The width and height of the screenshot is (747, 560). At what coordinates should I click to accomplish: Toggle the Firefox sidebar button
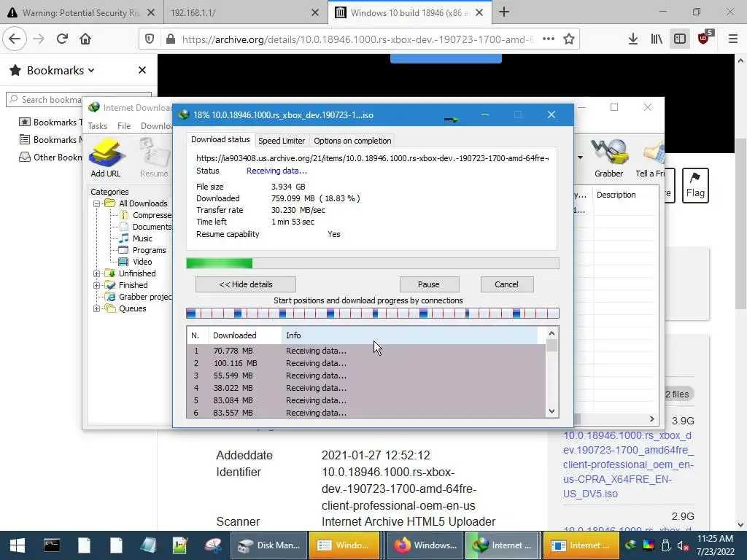[x=680, y=39]
